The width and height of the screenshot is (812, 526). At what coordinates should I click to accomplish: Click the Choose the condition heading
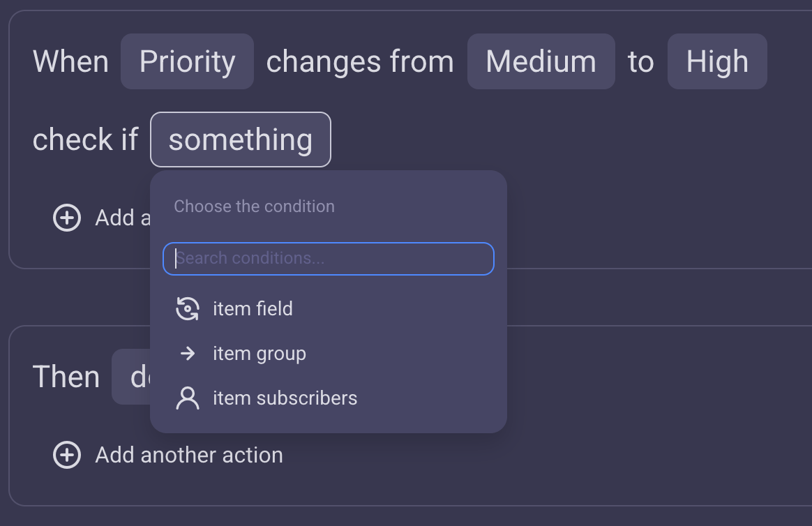click(254, 206)
